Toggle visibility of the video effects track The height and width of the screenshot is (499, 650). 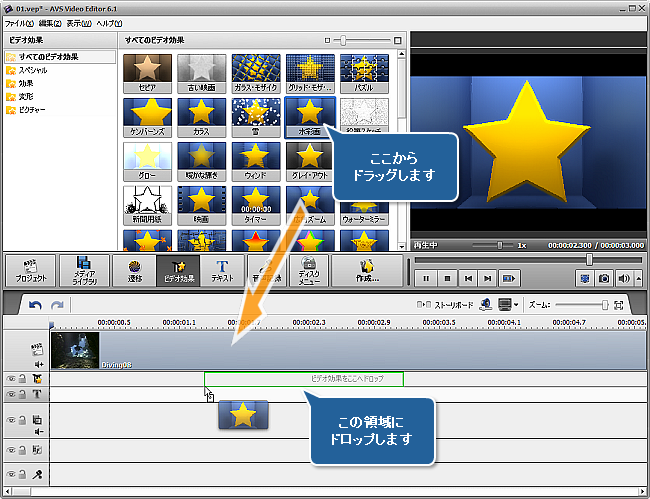click(x=11, y=378)
